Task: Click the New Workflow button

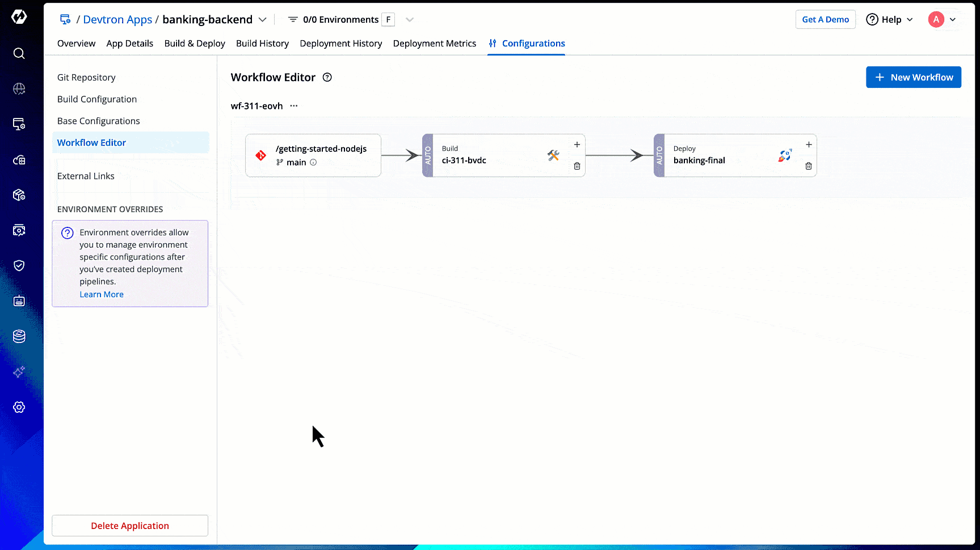Action: [913, 77]
